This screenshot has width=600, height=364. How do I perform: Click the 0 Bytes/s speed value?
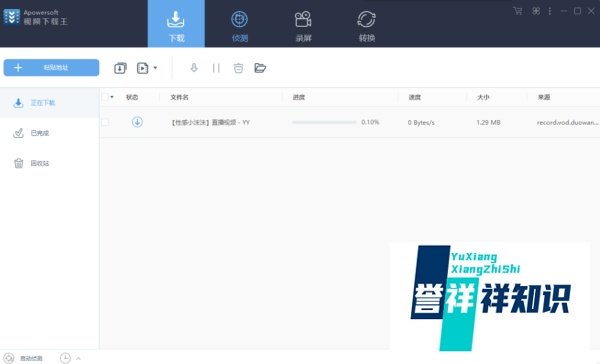coord(421,122)
